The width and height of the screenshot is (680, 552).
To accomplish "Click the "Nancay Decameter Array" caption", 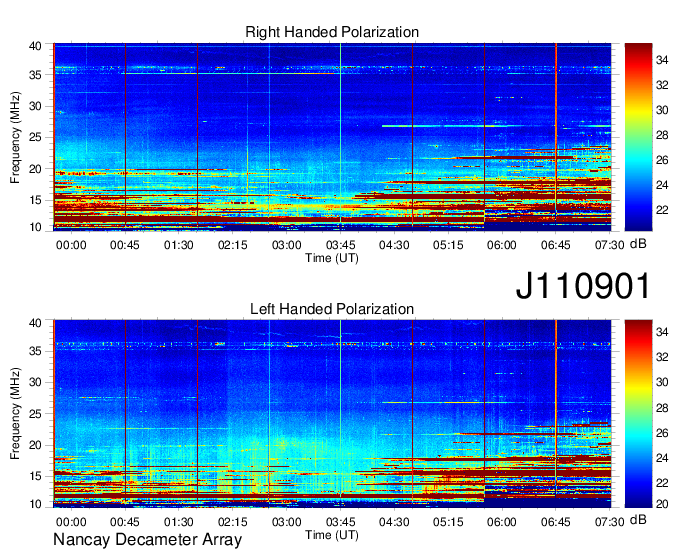I will pyautogui.click(x=147, y=540).
